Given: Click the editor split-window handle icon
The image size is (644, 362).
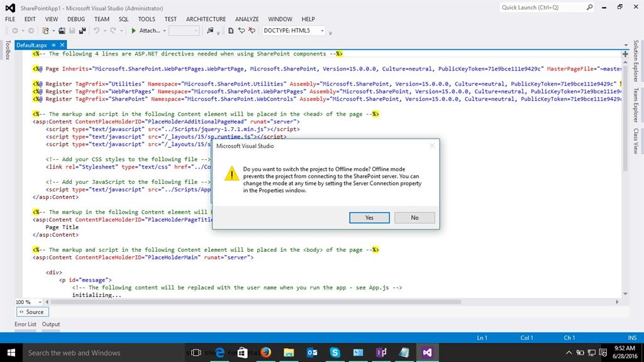Looking at the screenshot, I should 625,54.
